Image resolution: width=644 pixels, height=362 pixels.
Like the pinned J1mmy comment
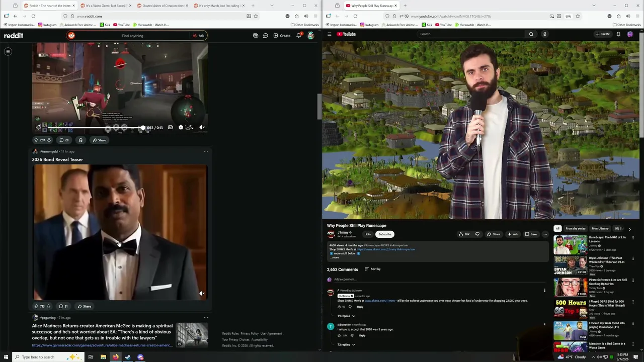339,307
